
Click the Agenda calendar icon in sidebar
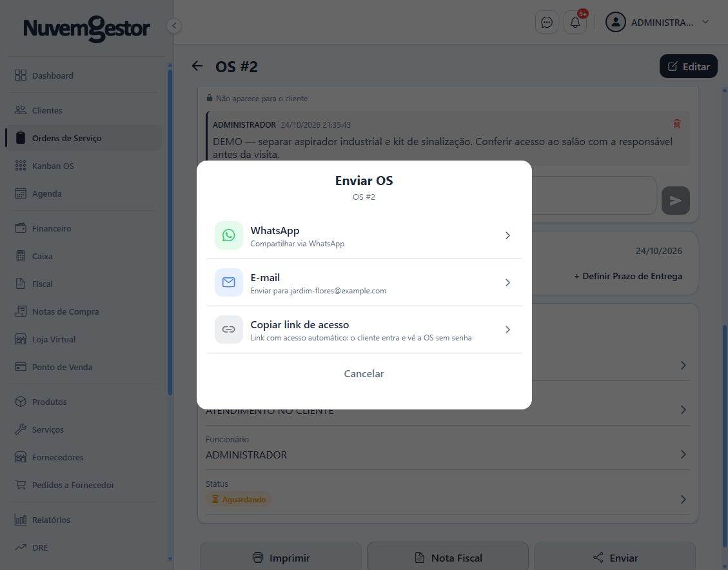pos(21,193)
